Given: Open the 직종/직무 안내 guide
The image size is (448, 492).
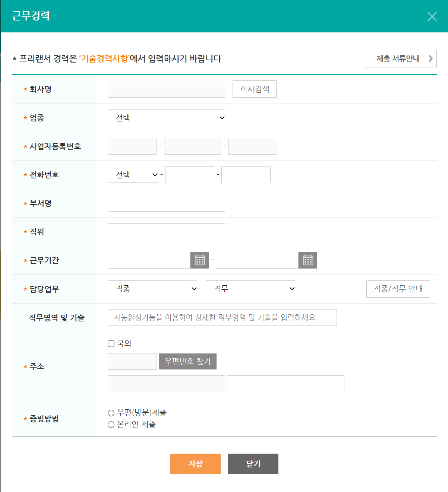Looking at the screenshot, I should 398,289.
